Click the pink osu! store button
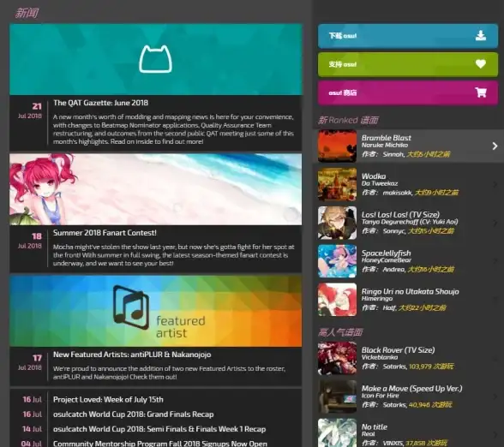The width and height of the screenshot is (504, 447). click(x=408, y=92)
